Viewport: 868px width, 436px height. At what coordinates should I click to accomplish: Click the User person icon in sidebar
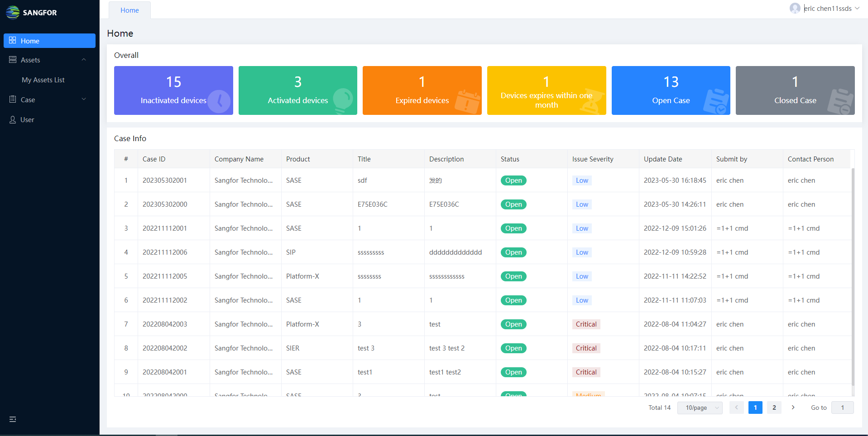click(13, 119)
